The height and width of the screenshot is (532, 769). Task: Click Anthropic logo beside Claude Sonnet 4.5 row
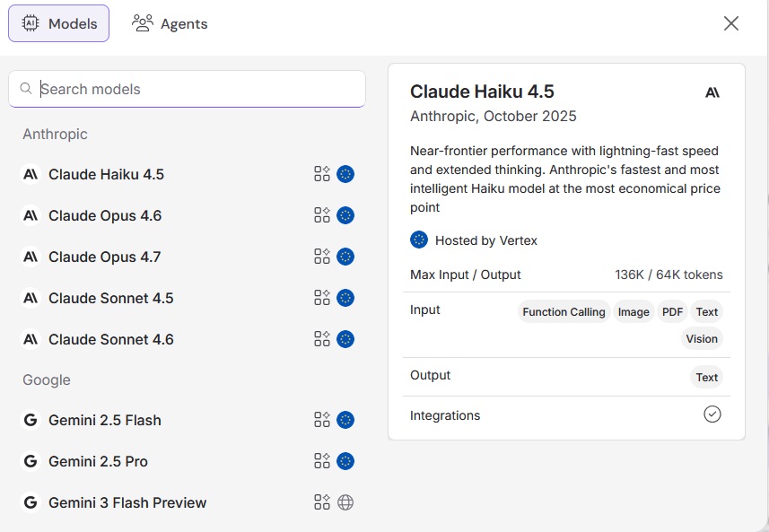tap(31, 298)
